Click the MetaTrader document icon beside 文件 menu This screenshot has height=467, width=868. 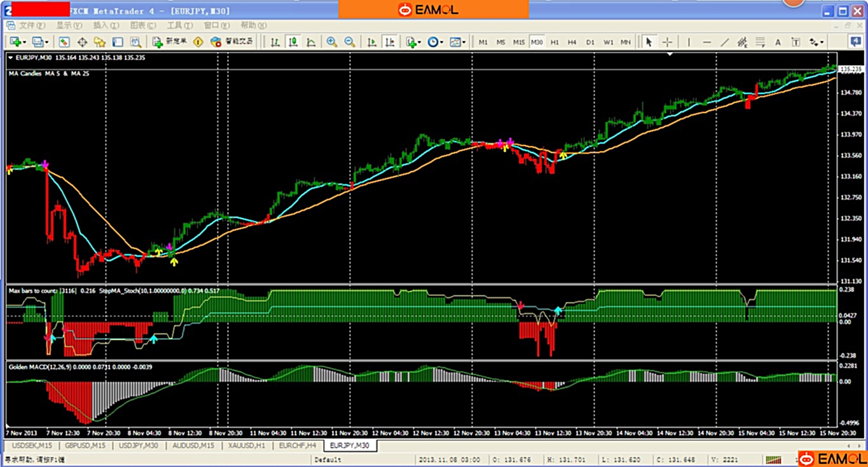10,25
